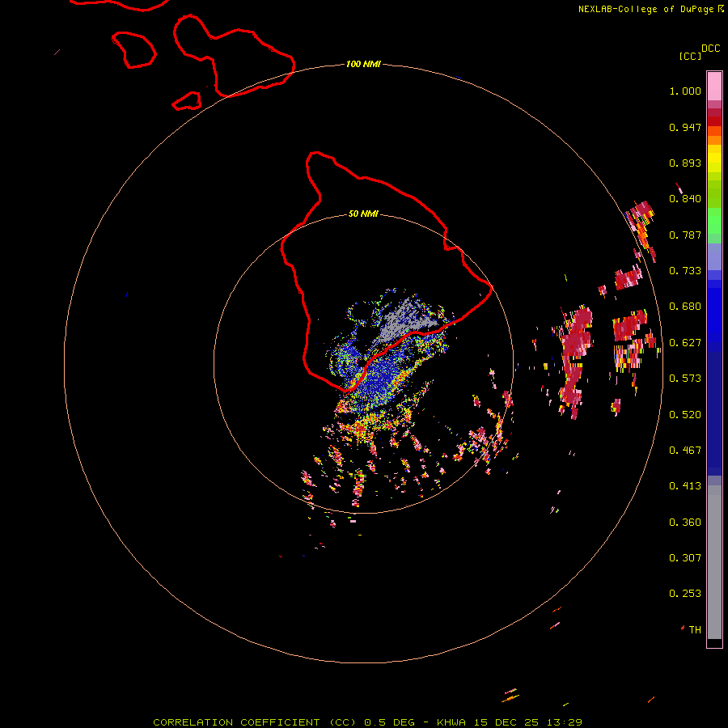Click the Correlation Coefficient product title
Screen dimensions: 728x728
(x=256, y=722)
